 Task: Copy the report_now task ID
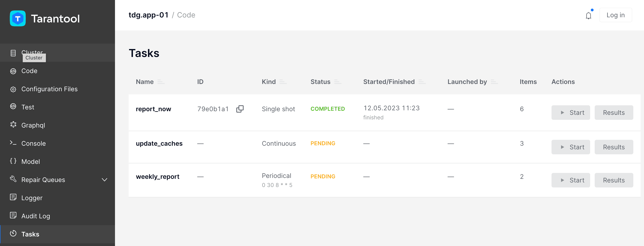click(240, 109)
